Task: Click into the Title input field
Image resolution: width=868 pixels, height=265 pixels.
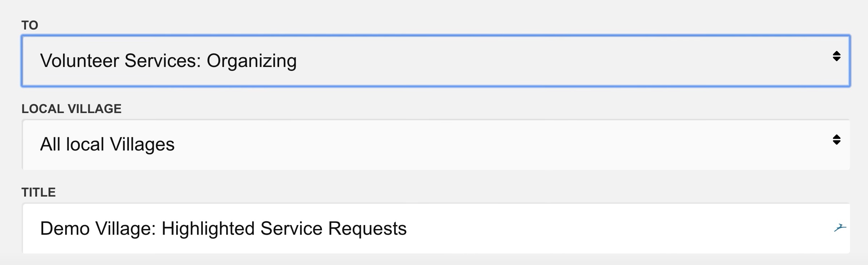Action: (436, 228)
